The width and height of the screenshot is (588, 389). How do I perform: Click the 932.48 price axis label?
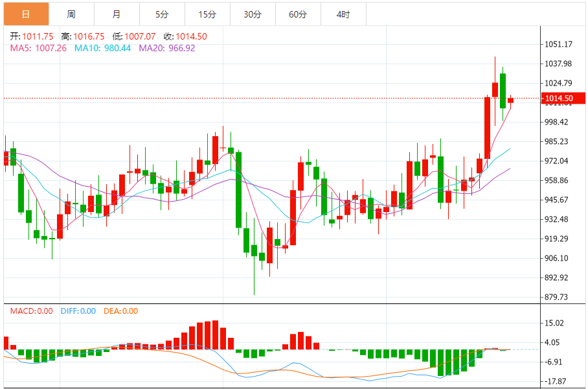(556, 219)
